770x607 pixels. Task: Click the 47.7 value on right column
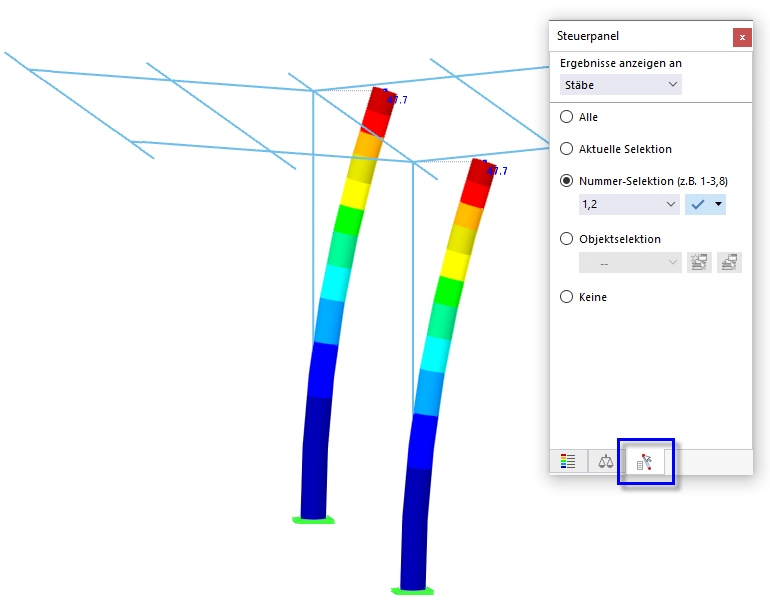point(497,171)
